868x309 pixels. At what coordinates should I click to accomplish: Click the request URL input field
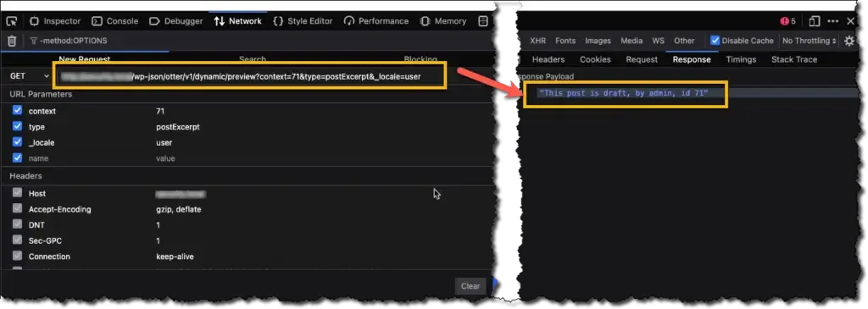pyautogui.click(x=250, y=76)
